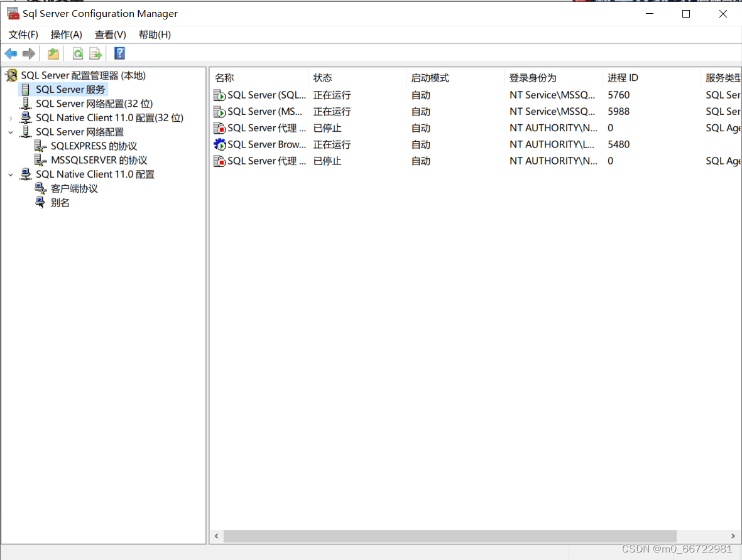Click the blue Back arrow toolbar icon
Viewport: 742px width, 560px height.
(11, 53)
